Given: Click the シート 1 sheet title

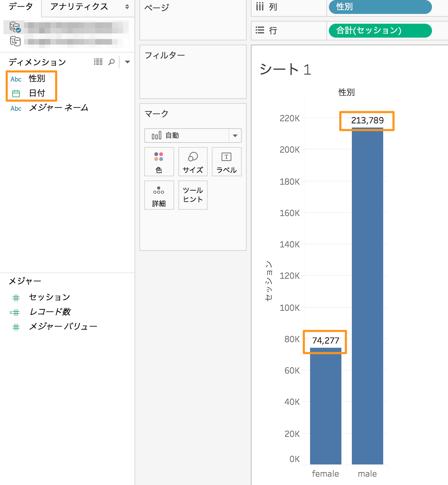Looking at the screenshot, I should (x=285, y=69).
